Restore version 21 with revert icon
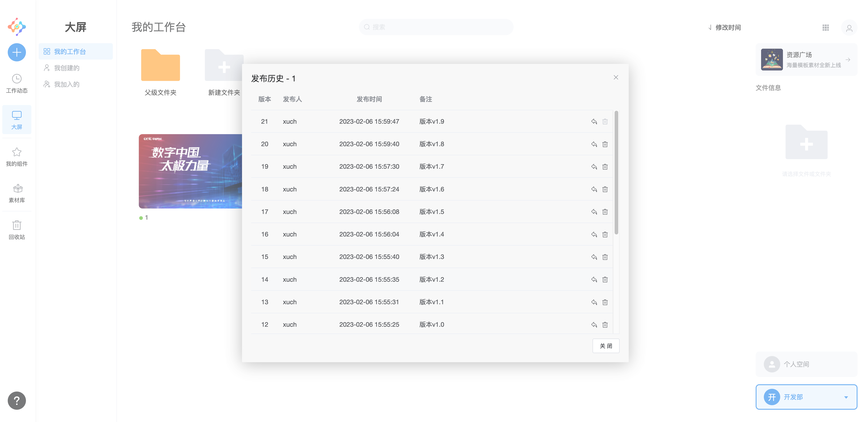The width and height of the screenshot is (868, 422). 594,122
